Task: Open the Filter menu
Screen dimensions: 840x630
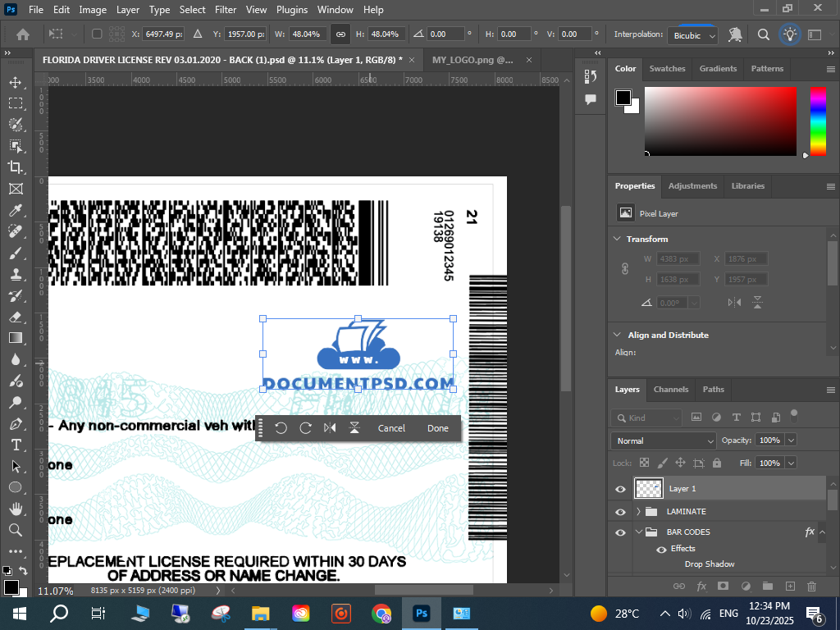Action: (x=225, y=10)
